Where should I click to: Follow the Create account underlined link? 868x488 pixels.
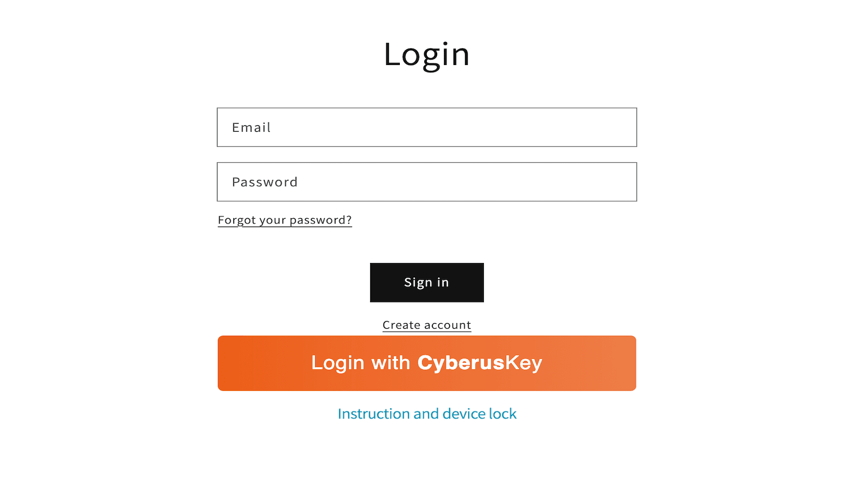pos(426,324)
